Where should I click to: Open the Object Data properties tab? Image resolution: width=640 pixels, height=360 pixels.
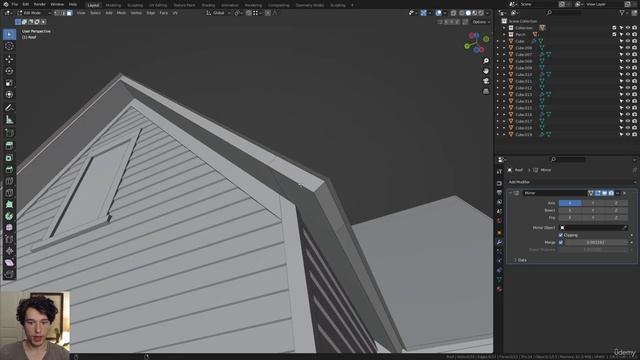coord(499,280)
